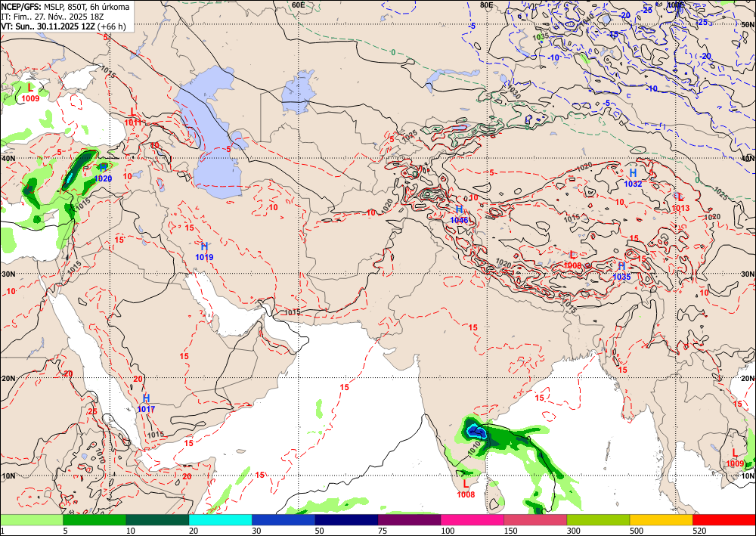Click the L 1009 low over Southeast Asia
The width and height of the screenshot is (756, 536).
point(735,458)
